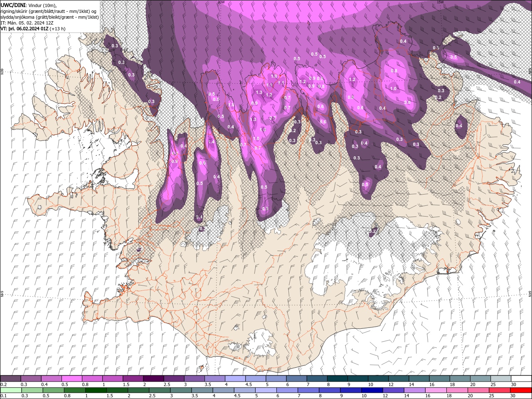Pick the white top-row swatch starting at 30
532x399 pixels.
(x=521, y=379)
